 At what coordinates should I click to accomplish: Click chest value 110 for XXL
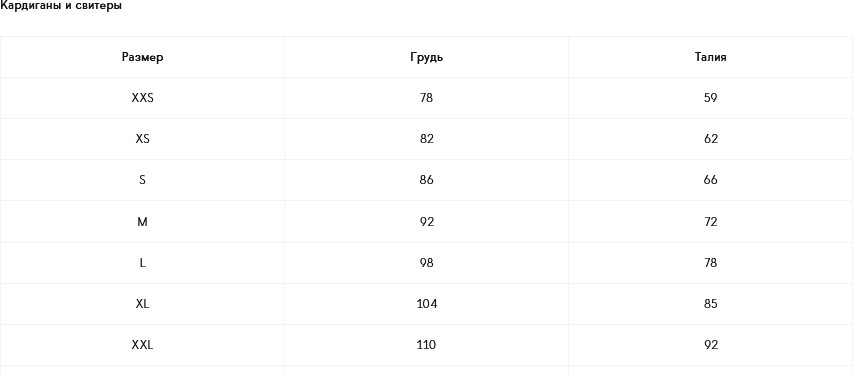pyautogui.click(x=426, y=345)
